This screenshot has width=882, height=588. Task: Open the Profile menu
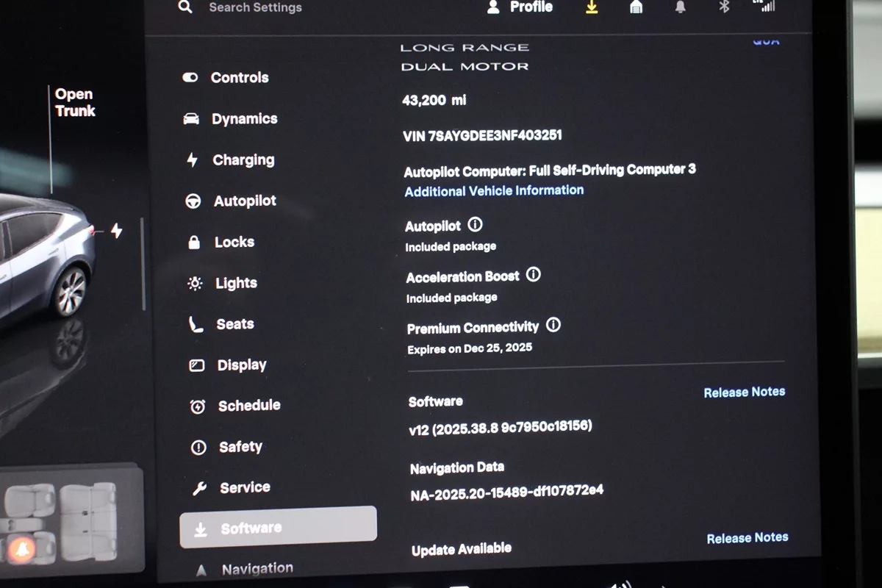[x=520, y=7]
